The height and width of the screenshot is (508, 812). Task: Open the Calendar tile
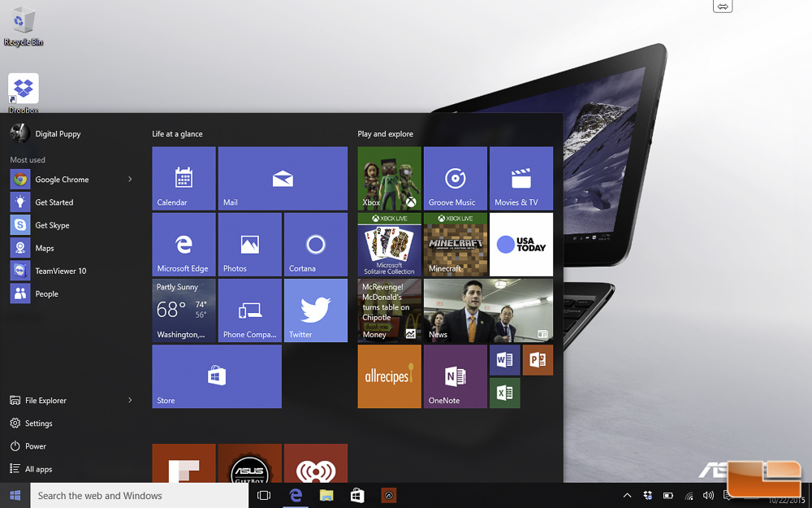point(184,178)
